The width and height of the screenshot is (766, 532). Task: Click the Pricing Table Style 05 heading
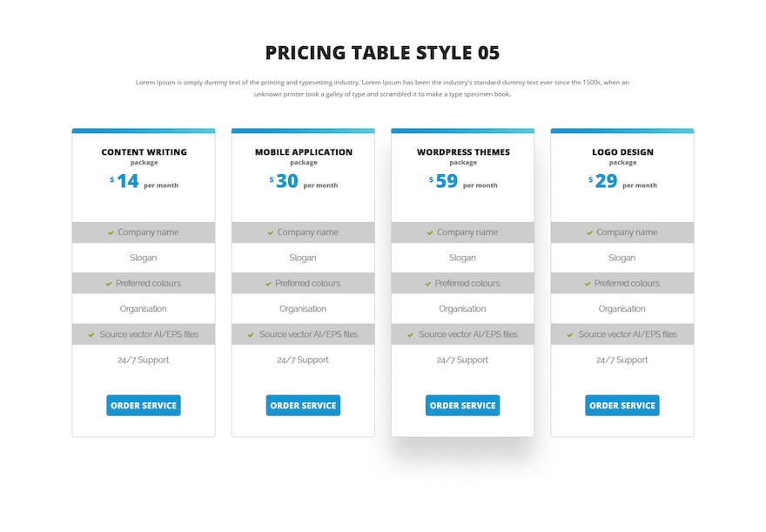382,53
